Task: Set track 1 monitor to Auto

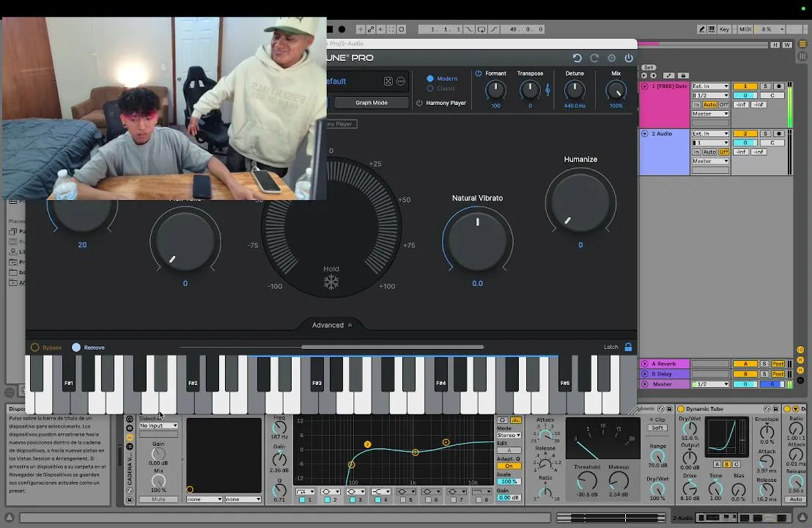Action: pyautogui.click(x=709, y=105)
